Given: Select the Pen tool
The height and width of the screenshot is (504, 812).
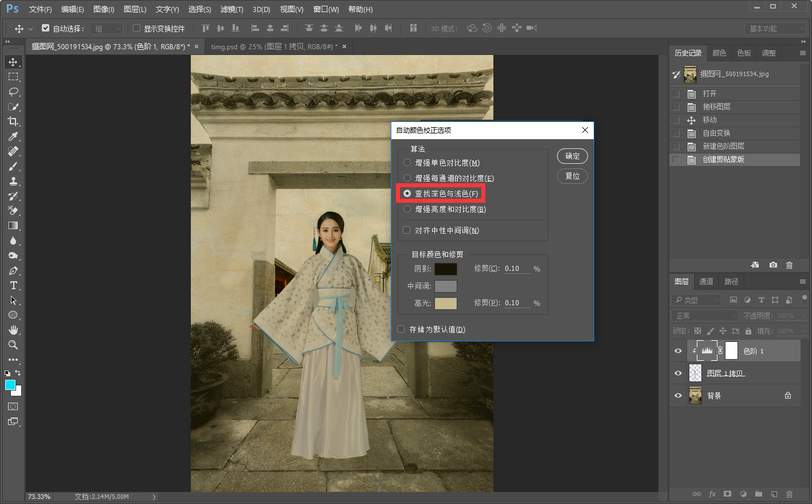Looking at the screenshot, I should [13, 270].
